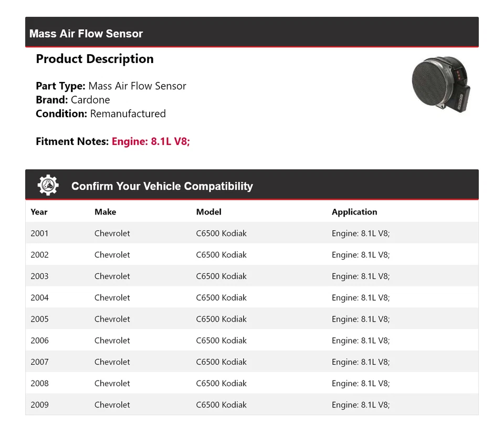This screenshot has width=504, height=432.
Task: Click the 2005 row engine application
Action: click(x=360, y=319)
